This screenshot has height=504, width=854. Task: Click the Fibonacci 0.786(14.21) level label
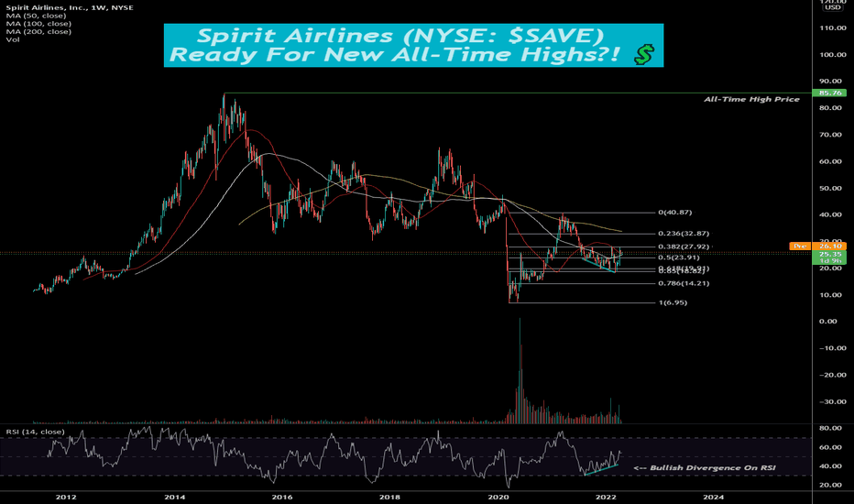(x=684, y=283)
